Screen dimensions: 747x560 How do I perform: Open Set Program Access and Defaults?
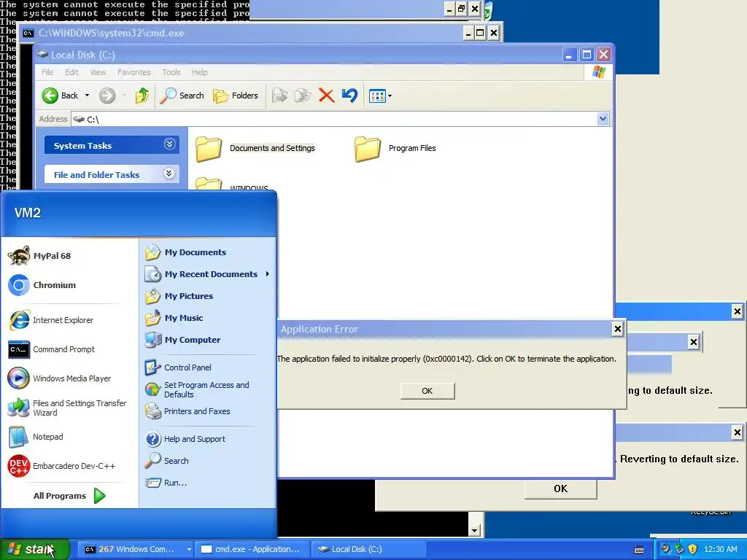click(x=197, y=389)
